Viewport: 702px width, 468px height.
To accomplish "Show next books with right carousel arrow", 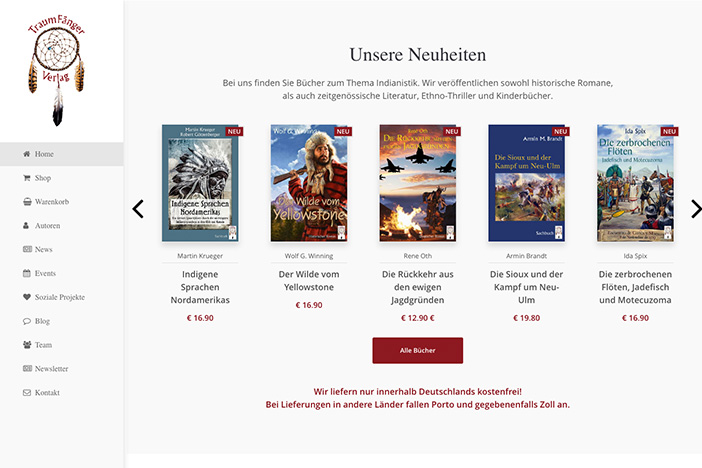I will (x=696, y=209).
